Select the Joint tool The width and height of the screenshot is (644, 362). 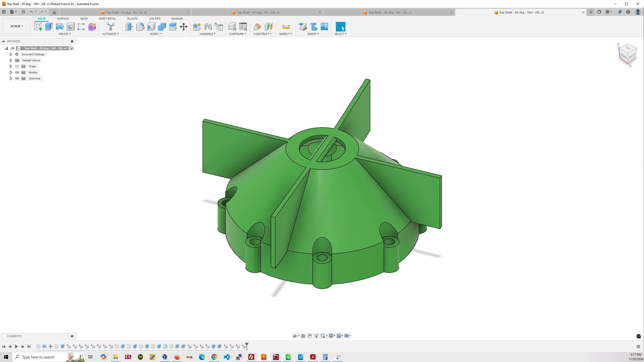coord(208,27)
